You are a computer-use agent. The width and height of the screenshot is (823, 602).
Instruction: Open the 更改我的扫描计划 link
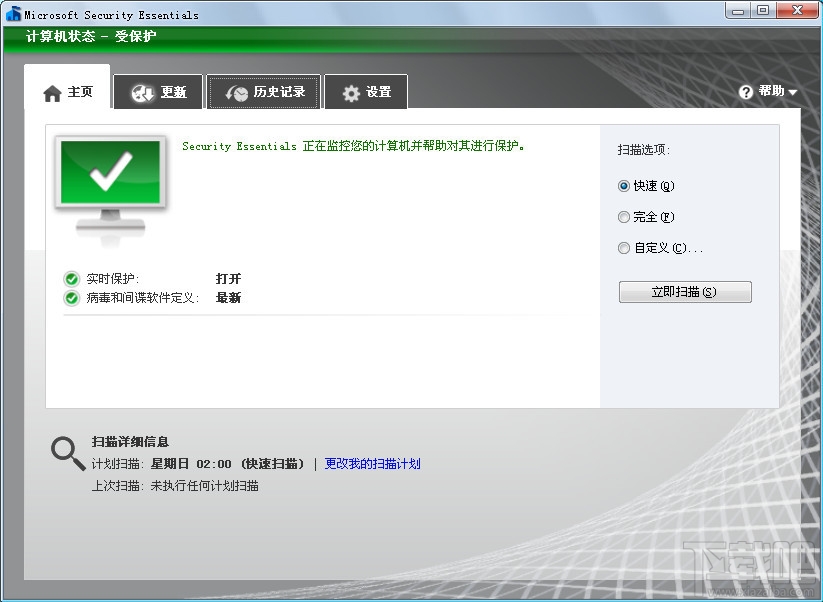[372, 463]
